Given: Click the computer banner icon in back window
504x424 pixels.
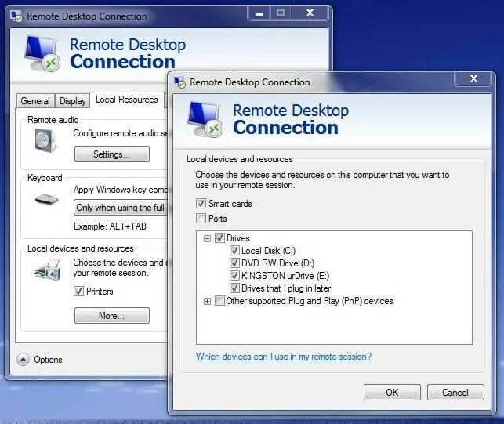Looking at the screenshot, I should tap(42, 53).
